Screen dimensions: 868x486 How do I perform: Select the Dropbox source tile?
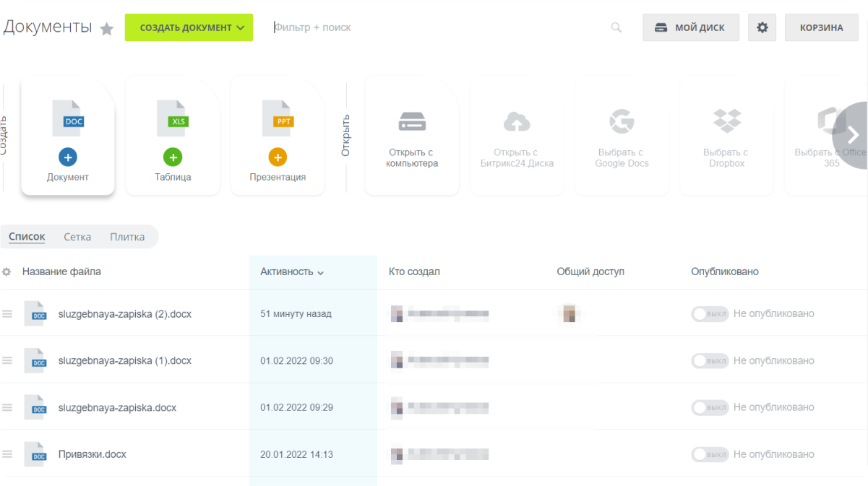click(x=726, y=136)
